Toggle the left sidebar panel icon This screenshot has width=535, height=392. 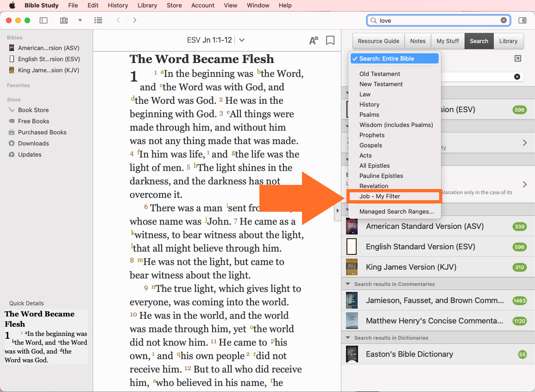pos(44,20)
